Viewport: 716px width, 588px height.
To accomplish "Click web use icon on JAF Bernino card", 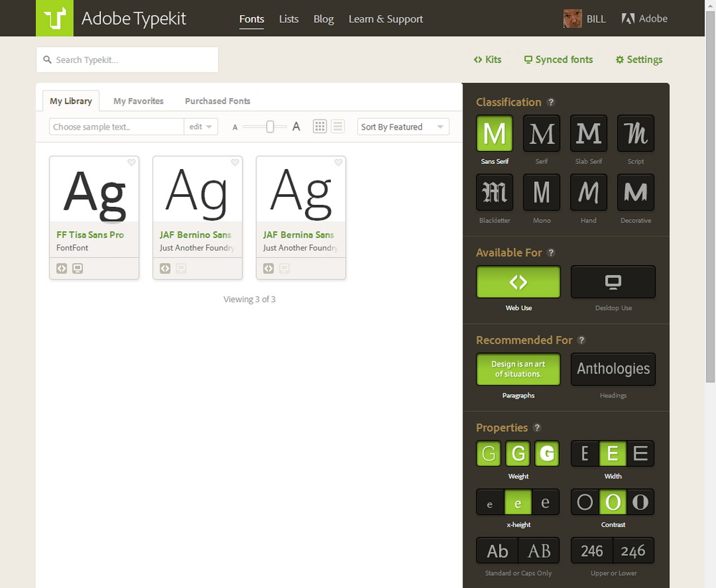I will click(x=165, y=269).
